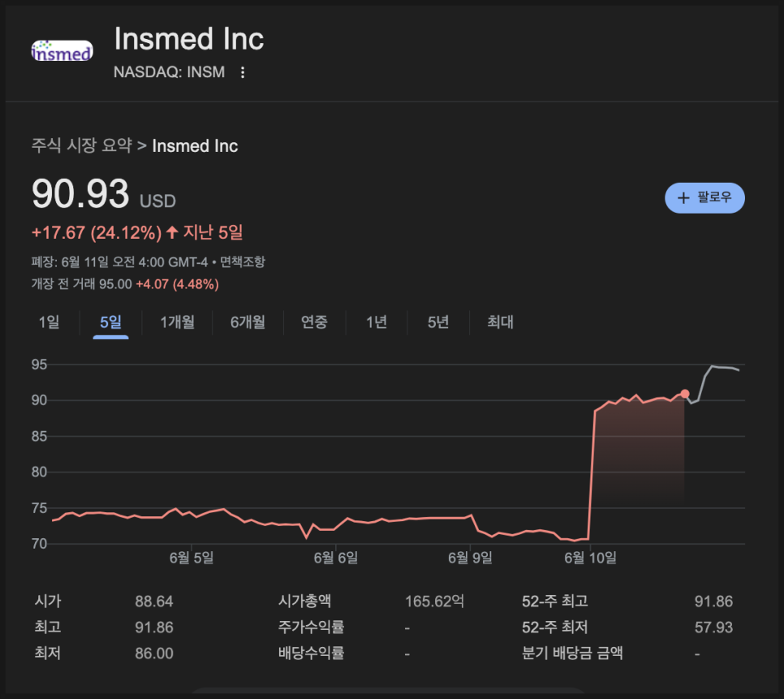Image resolution: width=784 pixels, height=699 pixels.
Task: Click the +17.67 (24.12%) change text
Action: pos(97,233)
